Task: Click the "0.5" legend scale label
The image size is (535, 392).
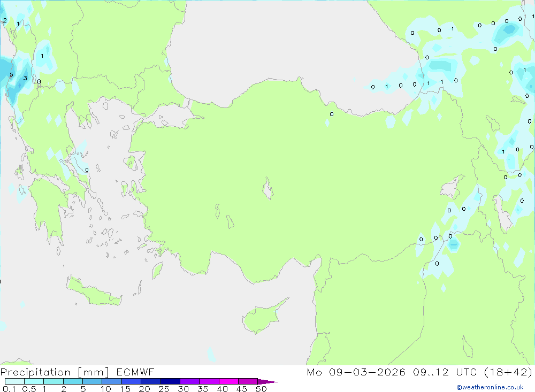Action: [29, 389]
